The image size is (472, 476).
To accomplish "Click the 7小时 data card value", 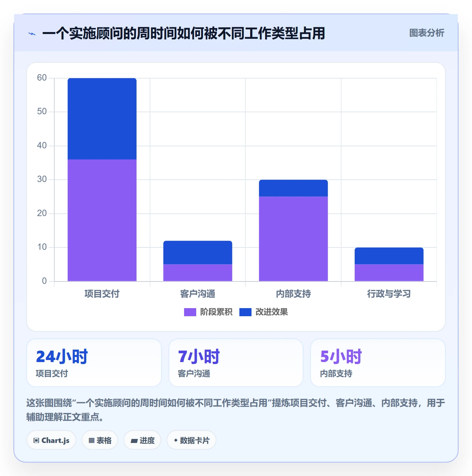I will coord(199,357).
